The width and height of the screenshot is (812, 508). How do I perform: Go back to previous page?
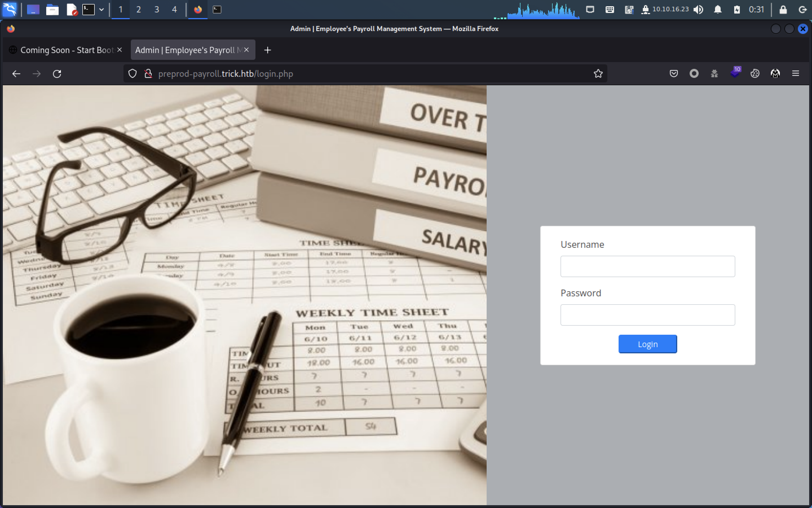(16, 74)
